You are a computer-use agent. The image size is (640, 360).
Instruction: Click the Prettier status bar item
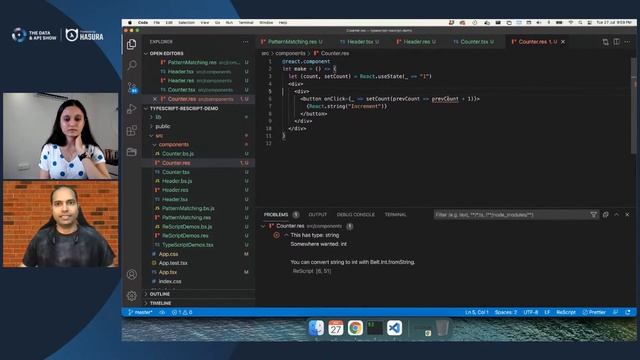[594, 312]
